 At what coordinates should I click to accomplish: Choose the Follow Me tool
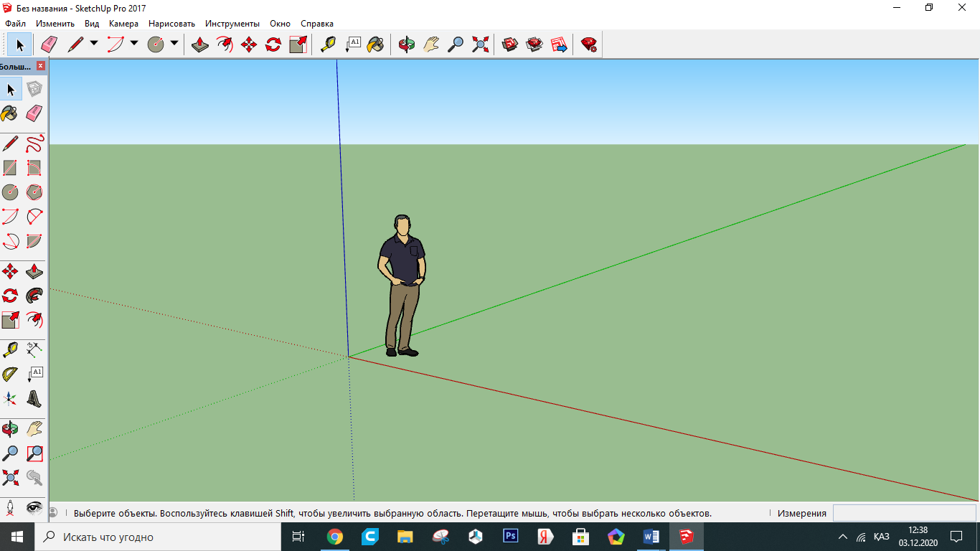34,295
